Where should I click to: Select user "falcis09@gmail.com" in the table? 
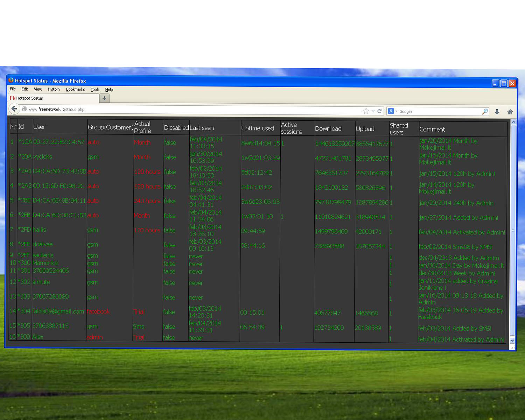click(x=58, y=311)
